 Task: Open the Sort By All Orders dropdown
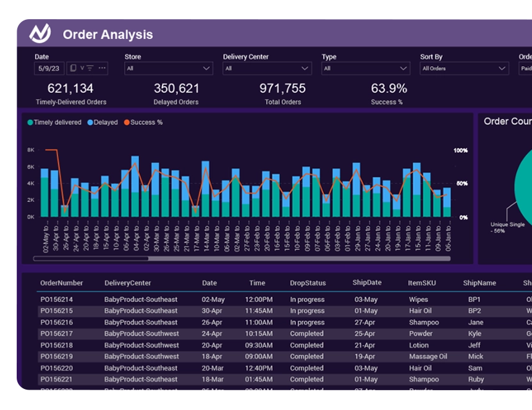click(x=464, y=68)
